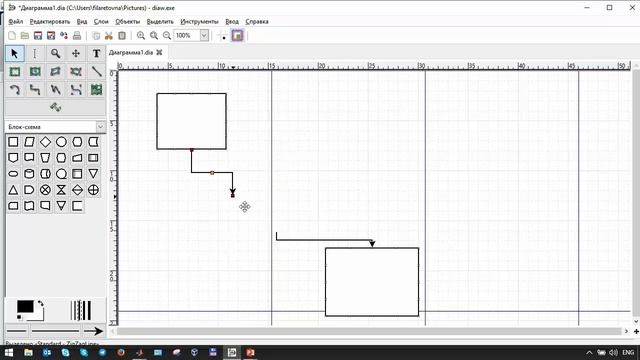
Task: Open the Редактировать menu
Action: point(50,22)
